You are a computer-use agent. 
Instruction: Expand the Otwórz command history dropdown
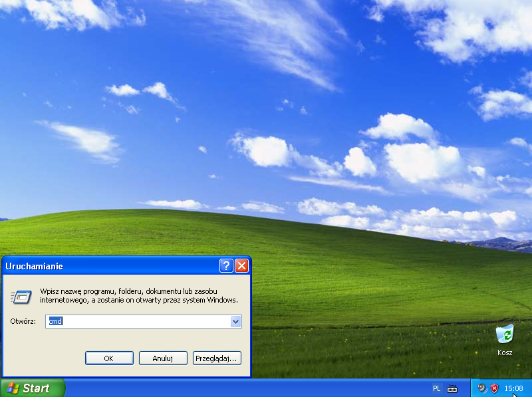click(235, 321)
